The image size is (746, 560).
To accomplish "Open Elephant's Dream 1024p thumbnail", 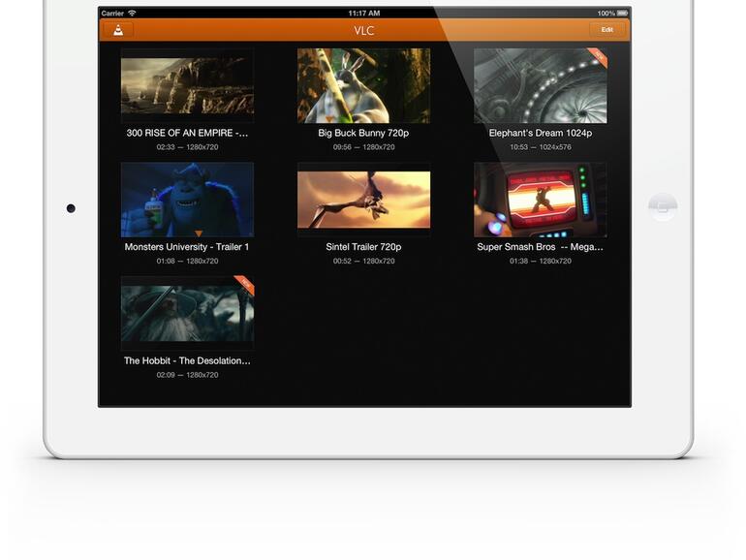I will (541, 85).
